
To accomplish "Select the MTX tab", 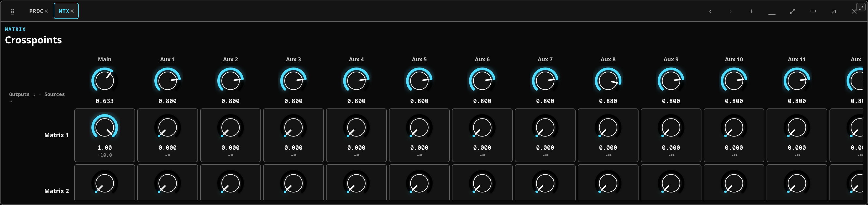I will (x=64, y=11).
